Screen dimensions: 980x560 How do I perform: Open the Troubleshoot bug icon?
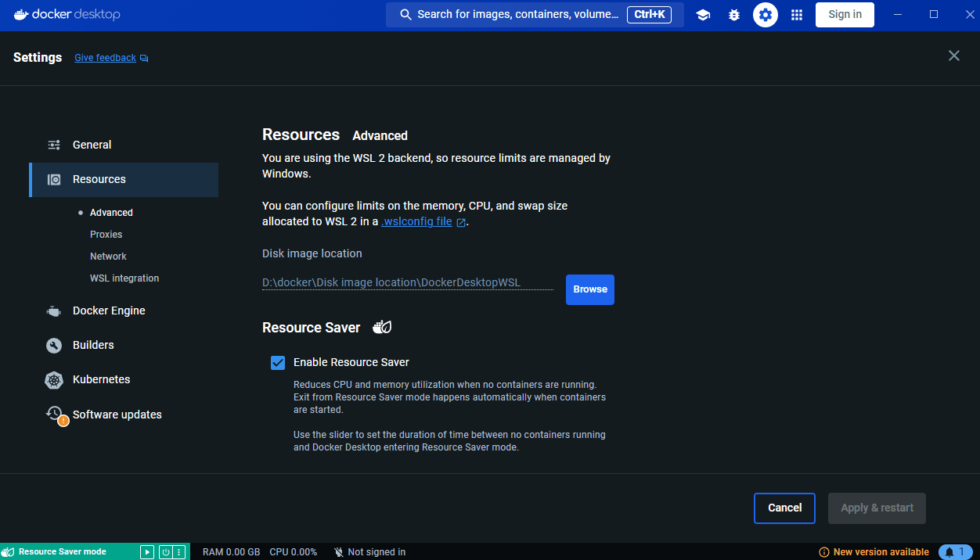[x=734, y=15]
